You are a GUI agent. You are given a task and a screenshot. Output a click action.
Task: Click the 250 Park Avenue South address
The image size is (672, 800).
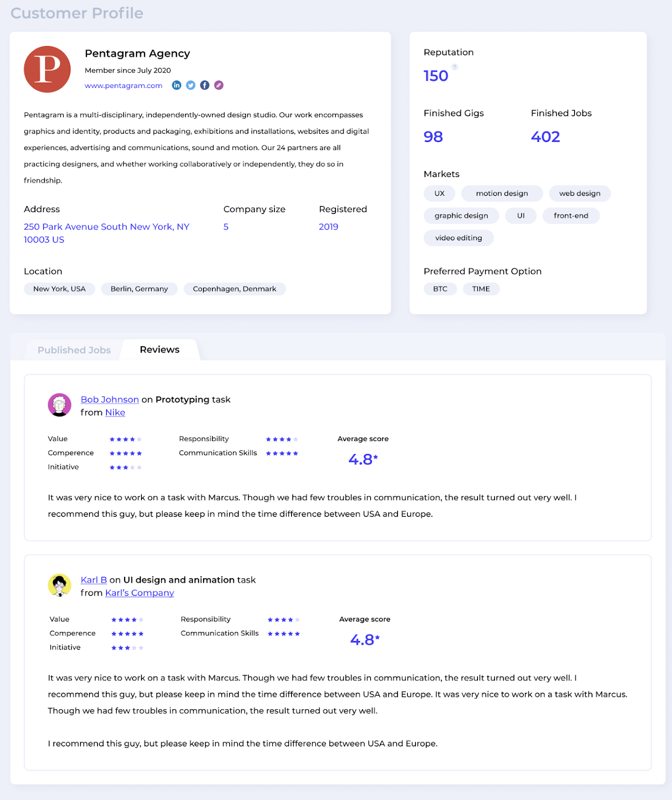(x=106, y=233)
